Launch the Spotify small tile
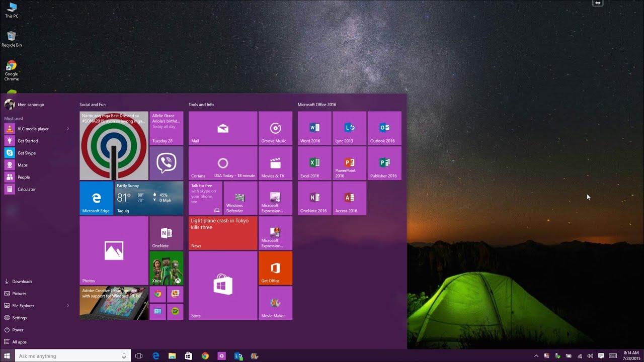The width and height of the screenshot is (644, 362). click(175, 311)
